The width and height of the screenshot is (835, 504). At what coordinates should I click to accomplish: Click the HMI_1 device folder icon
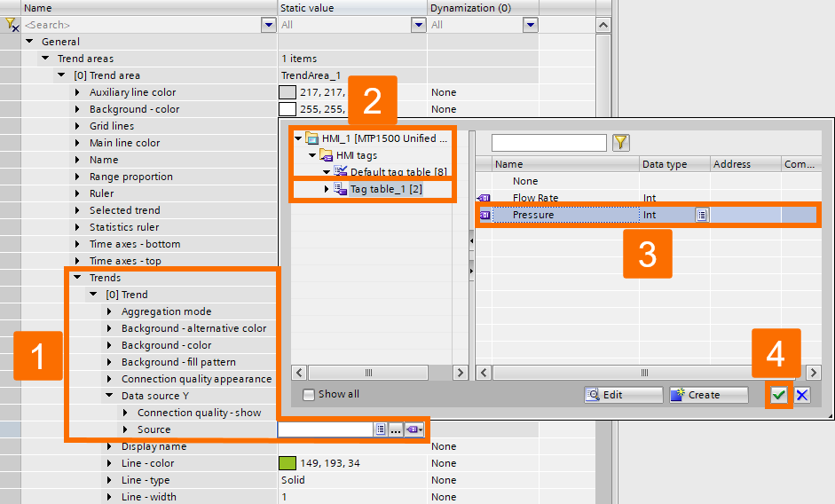312,138
